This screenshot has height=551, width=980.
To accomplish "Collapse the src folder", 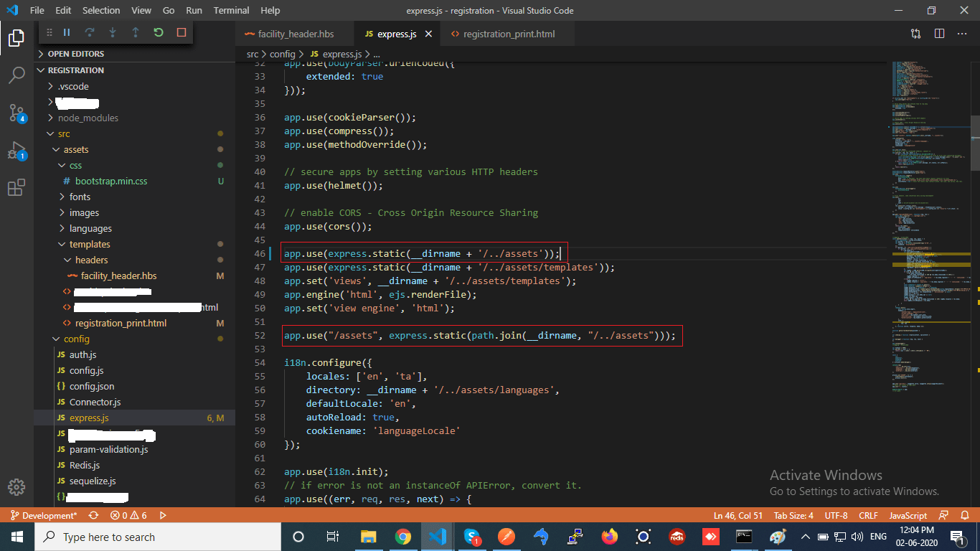I will pos(64,133).
